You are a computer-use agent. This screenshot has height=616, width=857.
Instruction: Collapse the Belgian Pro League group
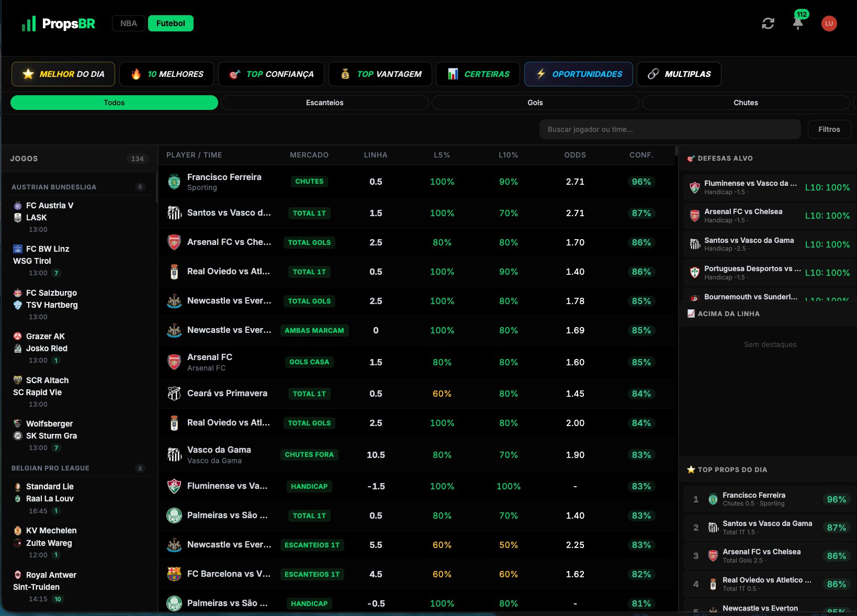[x=50, y=468]
